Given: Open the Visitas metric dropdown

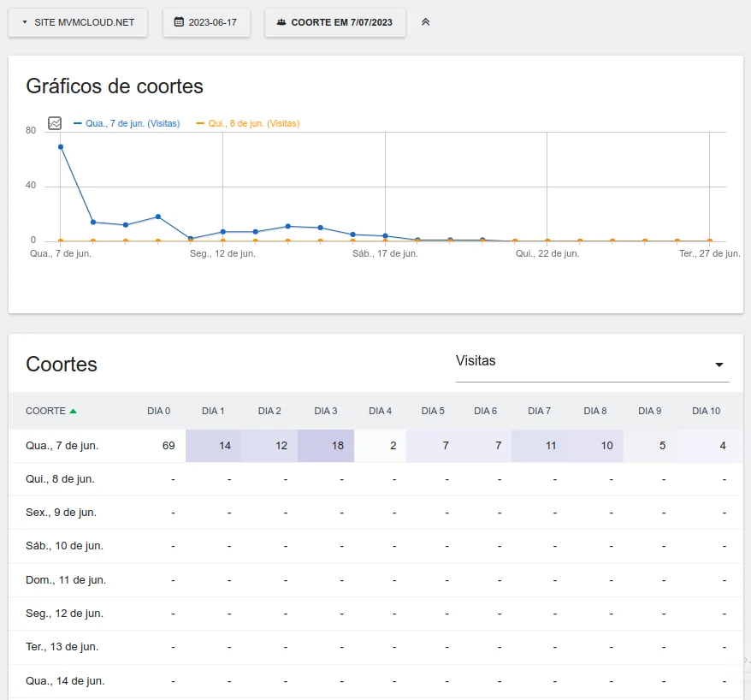Looking at the screenshot, I should tap(592, 362).
